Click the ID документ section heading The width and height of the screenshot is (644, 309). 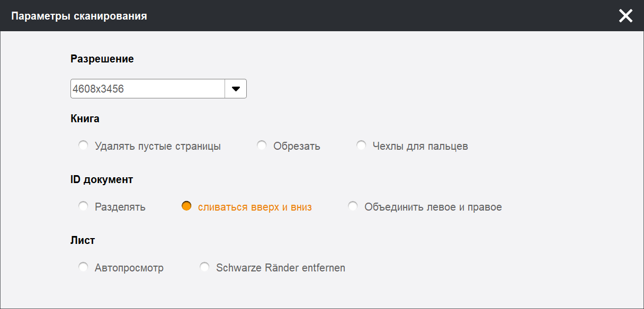pyautogui.click(x=102, y=179)
